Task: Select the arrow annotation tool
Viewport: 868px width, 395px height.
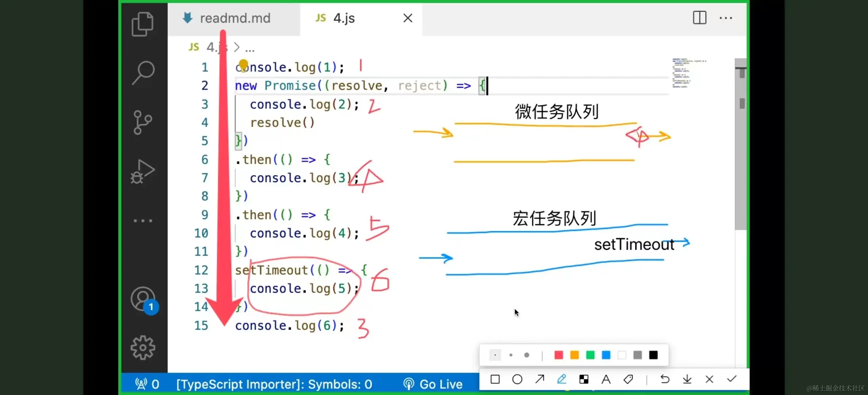Action: [x=540, y=379]
